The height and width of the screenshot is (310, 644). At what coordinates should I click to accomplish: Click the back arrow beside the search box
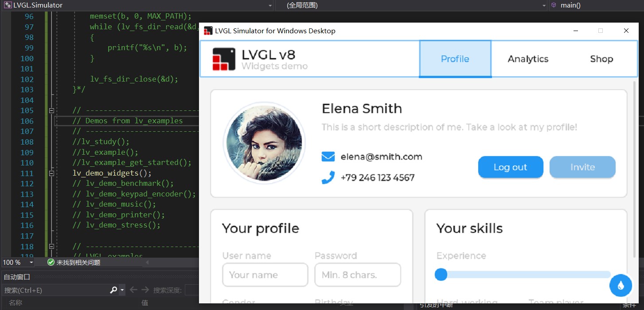pos(133,290)
